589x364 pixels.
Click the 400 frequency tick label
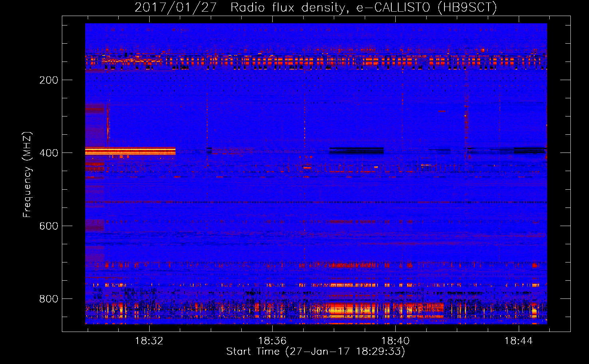coord(49,153)
